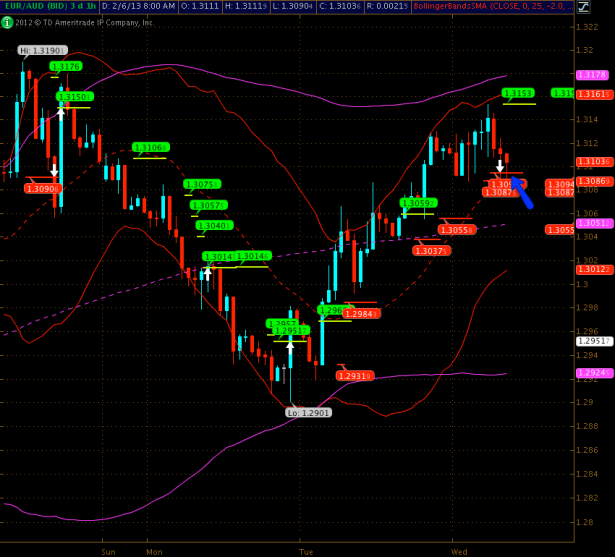
Task: Click the Tue date label on time axis
Action: click(306, 550)
